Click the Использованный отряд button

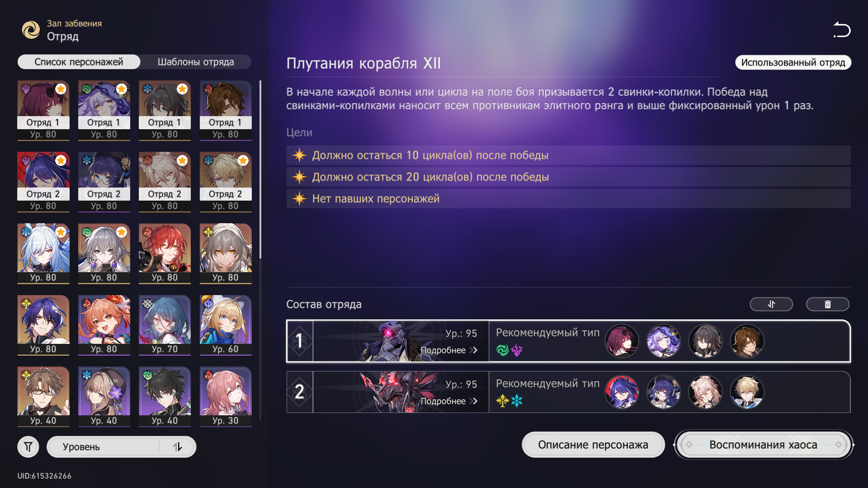tap(793, 62)
